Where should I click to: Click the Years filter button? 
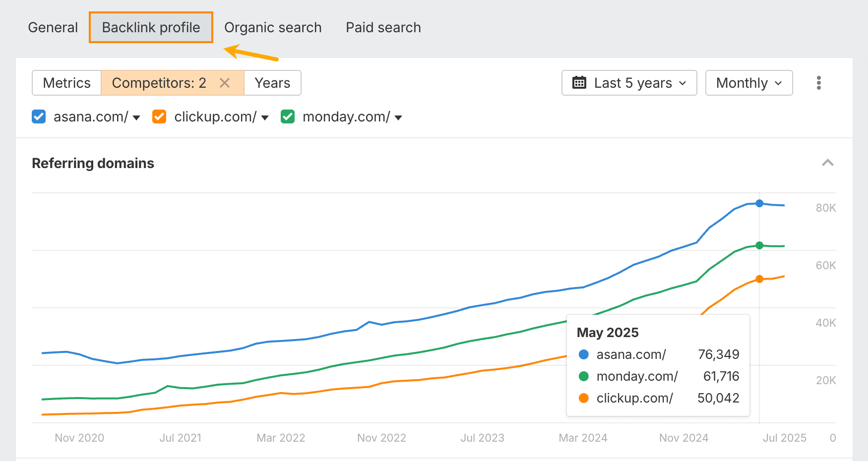272,83
